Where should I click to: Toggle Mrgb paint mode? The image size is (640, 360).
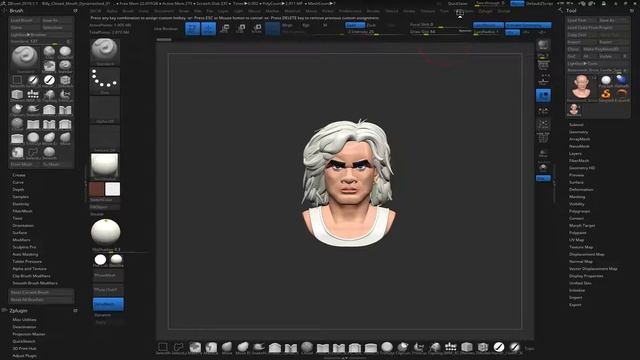coord(287,25)
